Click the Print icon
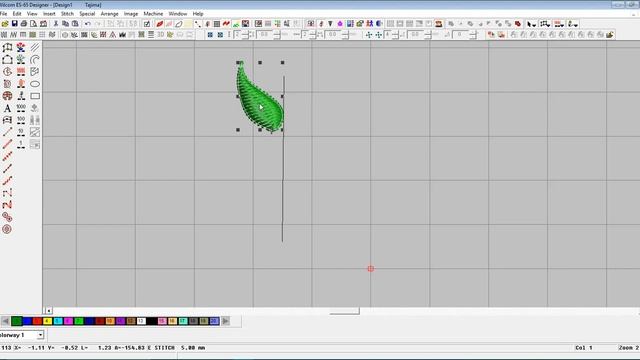The width and height of the screenshot is (640, 360). (x=24, y=24)
